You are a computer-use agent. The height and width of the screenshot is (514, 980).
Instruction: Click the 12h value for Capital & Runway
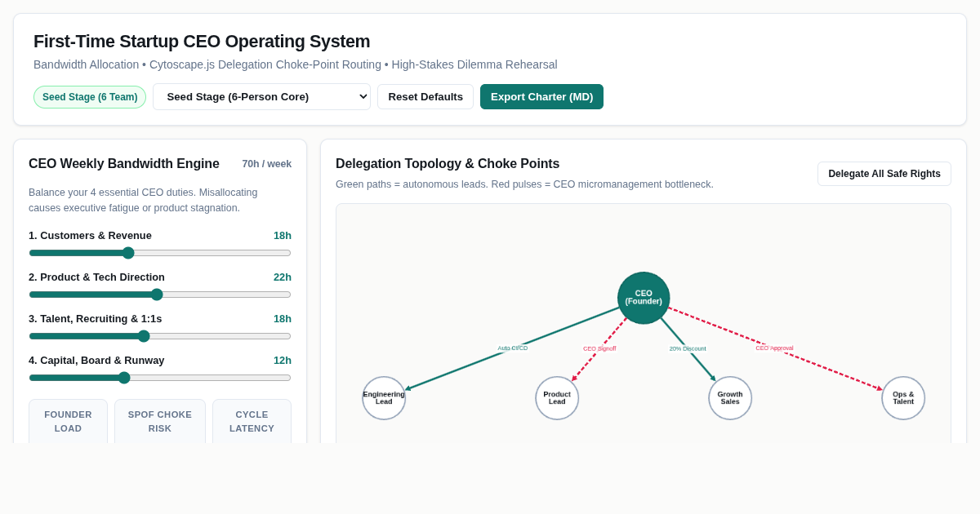pos(283,361)
